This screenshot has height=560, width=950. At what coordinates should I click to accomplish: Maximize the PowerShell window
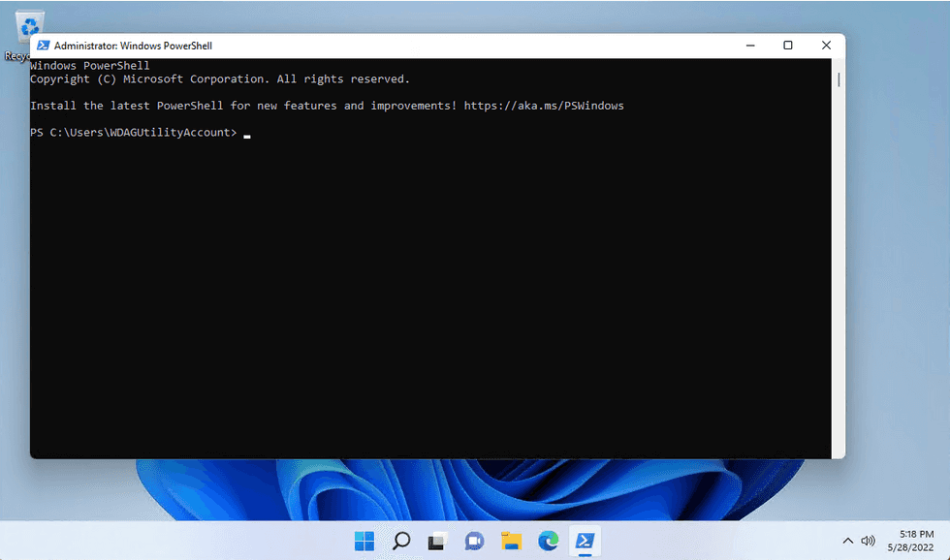click(788, 46)
